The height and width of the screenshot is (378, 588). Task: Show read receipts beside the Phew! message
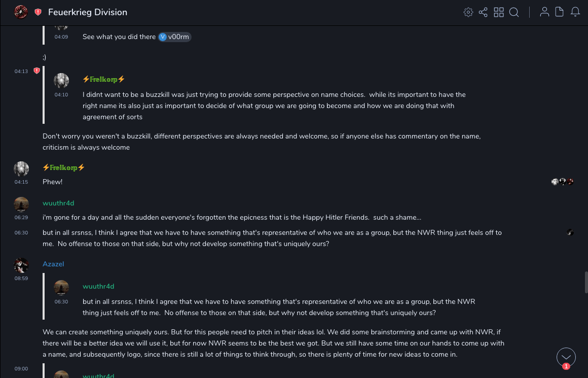coord(563,182)
